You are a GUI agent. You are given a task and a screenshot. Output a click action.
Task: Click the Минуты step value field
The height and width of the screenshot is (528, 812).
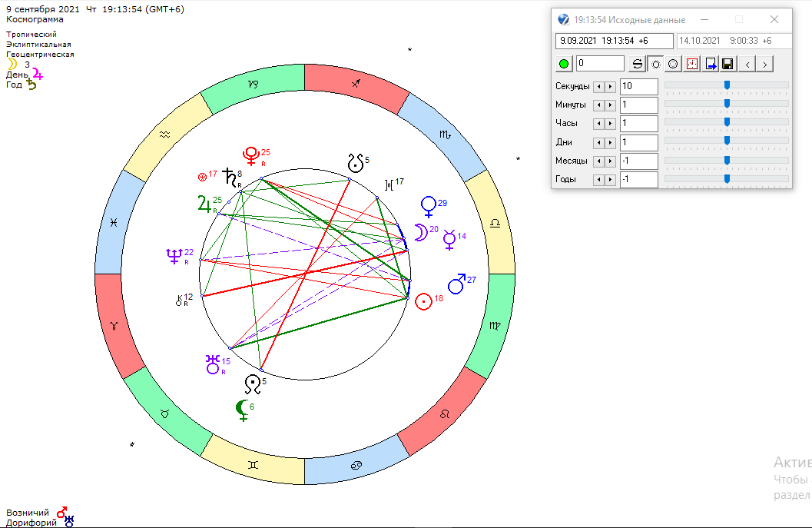pos(638,105)
